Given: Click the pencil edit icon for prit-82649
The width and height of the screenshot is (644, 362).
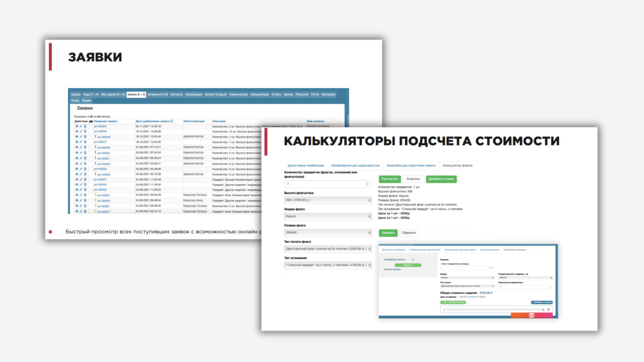Looking at the screenshot, I should [81, 131].
